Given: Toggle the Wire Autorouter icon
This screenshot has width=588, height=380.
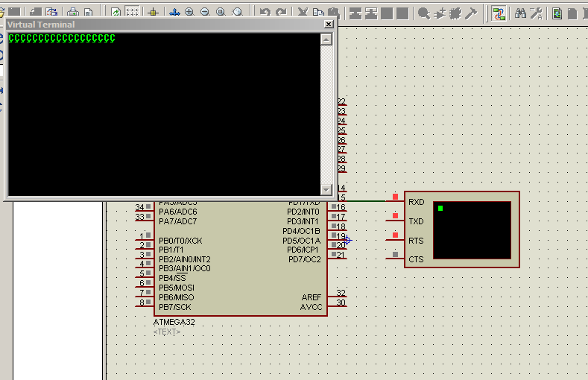Looking at the screenshot, I should tap(499, 13).
